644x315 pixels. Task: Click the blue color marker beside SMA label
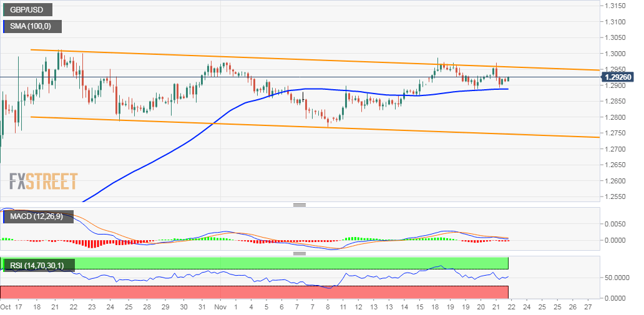(4, 27)
